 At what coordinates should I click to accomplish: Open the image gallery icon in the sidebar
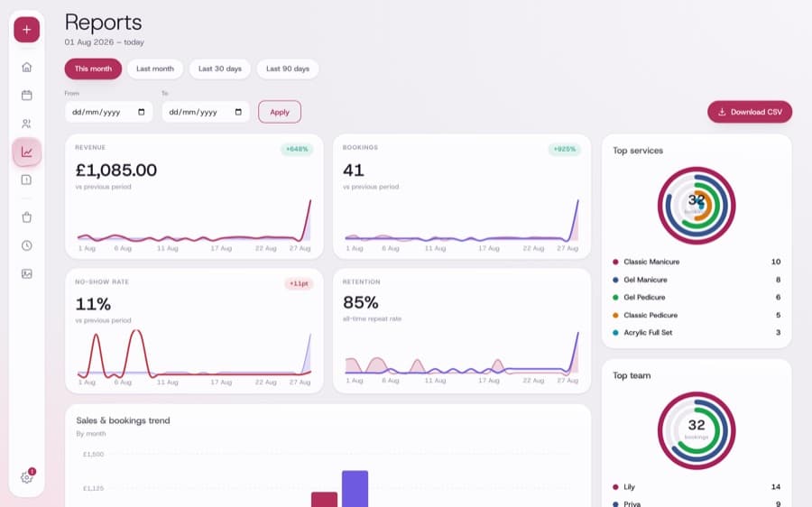tap(26, 273)
